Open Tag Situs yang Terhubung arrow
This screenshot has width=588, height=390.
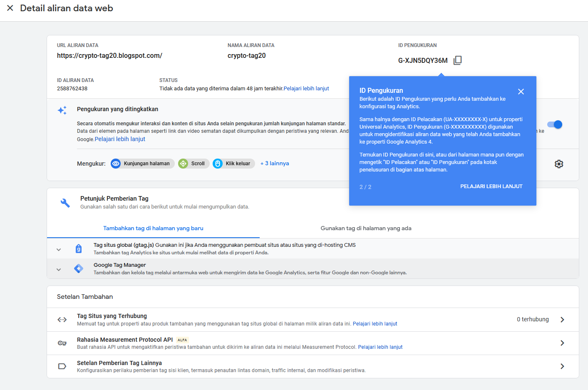[562, 320]
